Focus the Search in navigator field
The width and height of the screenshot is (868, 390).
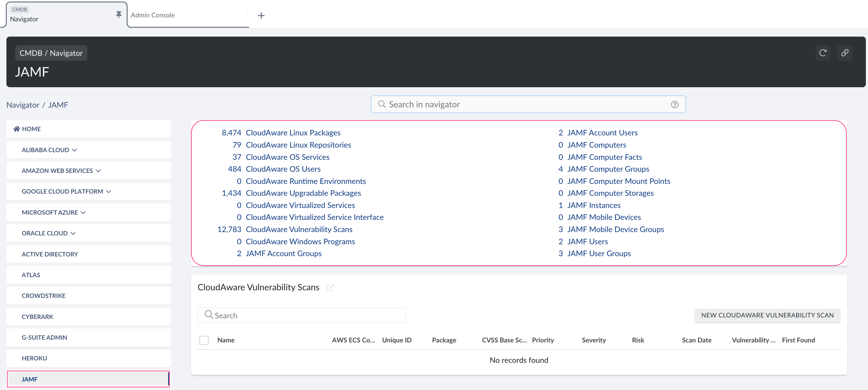point(528,104)
